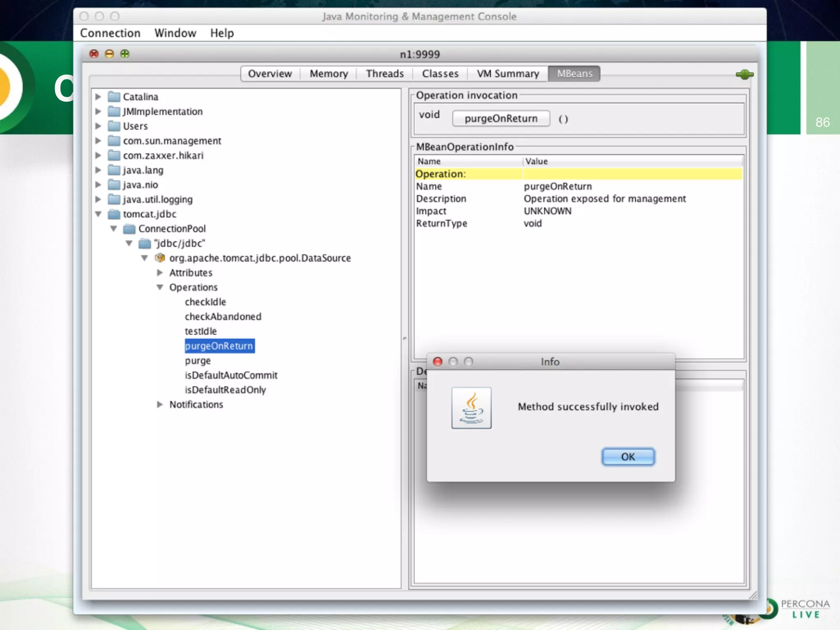
Task: Select the isDefaultAutoCommit operation
Action: (x=231, y=375)
